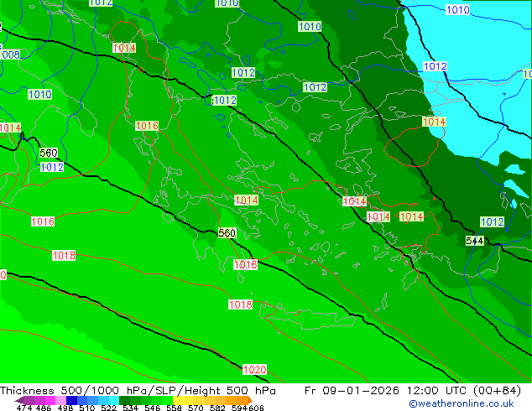532x411 pixels.
Task: Click the blue '008' isobar label cut off at the map edge
Action: tap(10, 55)
